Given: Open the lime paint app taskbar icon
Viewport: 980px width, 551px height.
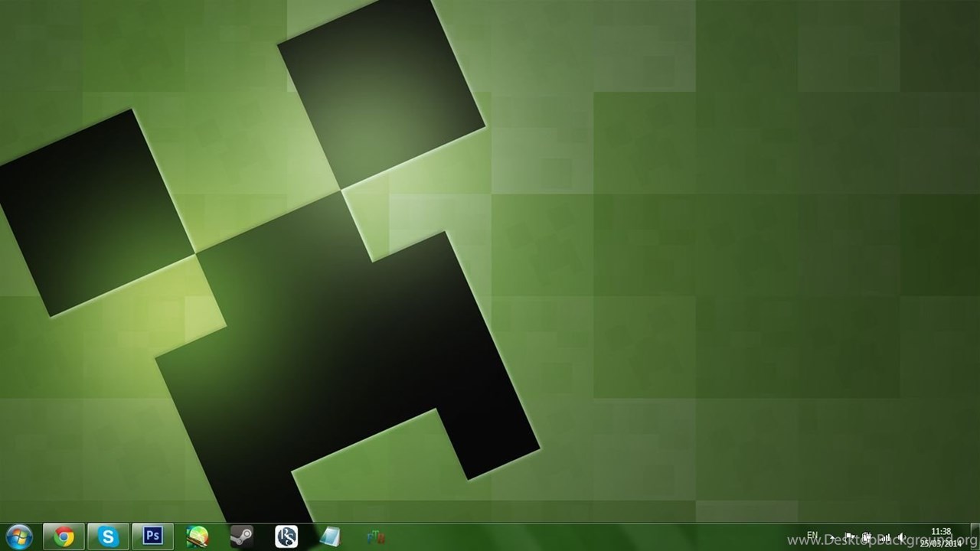Looking at the screenshot, I should coord(197,536).
